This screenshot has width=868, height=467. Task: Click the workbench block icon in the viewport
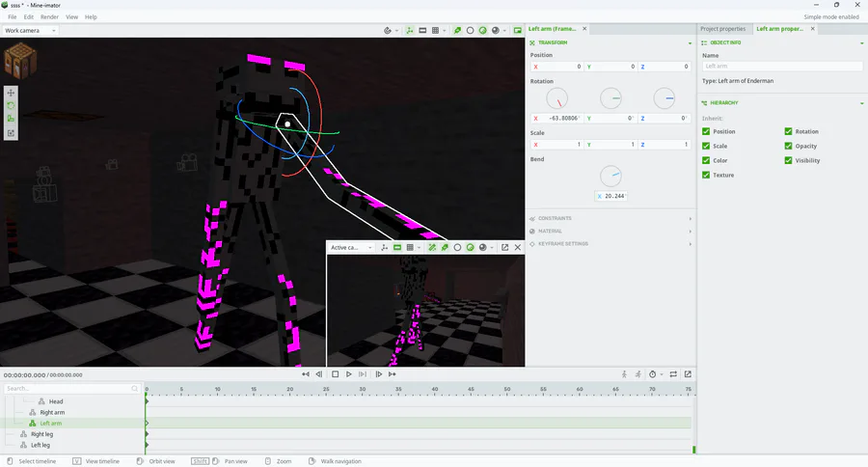pyautogui.click(x=20, y=60)
